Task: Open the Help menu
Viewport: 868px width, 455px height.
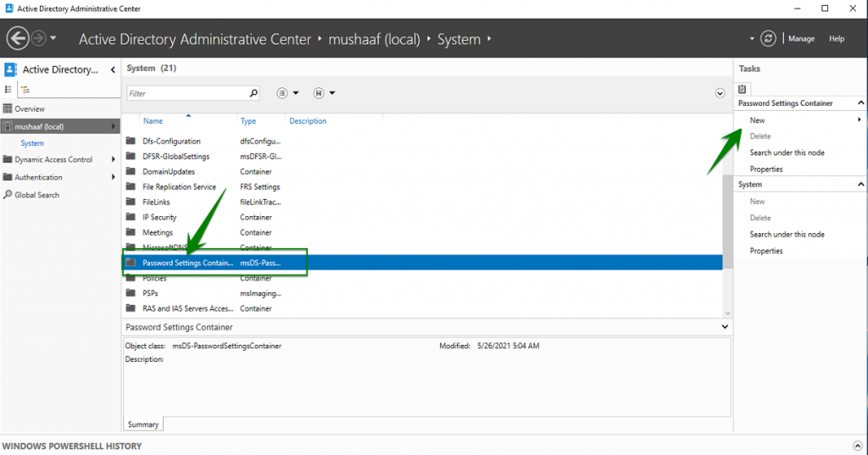Action: click(x=837, y=39)
